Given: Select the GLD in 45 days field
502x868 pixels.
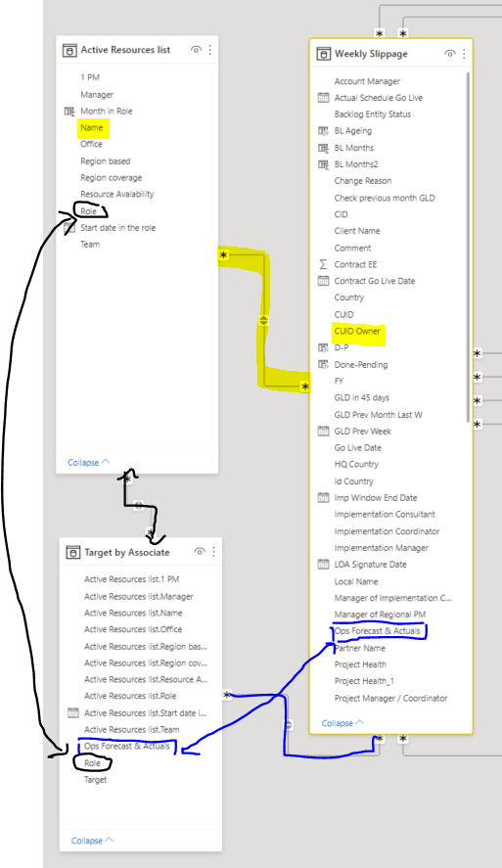Looking at the screenshot, I should 361,397.
